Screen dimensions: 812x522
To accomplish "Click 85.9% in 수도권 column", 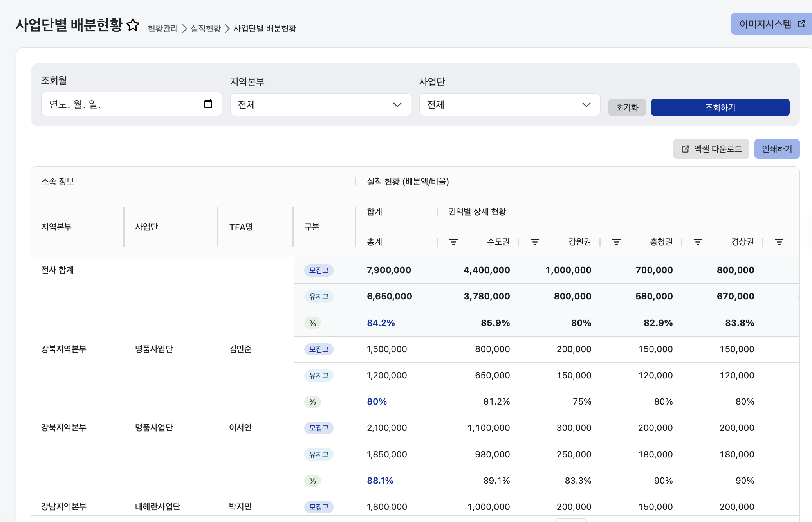I will coord(495,323).
